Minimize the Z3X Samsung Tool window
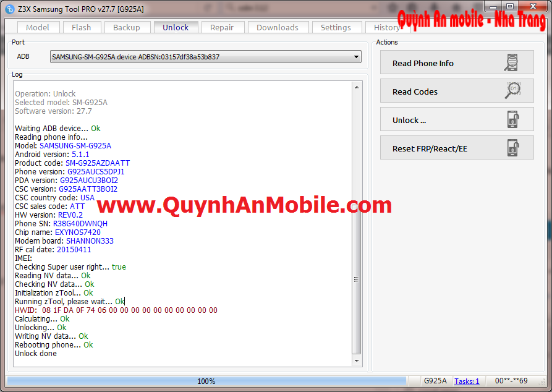The height and width of the screenshot is (392, 552). click(493, 6)
